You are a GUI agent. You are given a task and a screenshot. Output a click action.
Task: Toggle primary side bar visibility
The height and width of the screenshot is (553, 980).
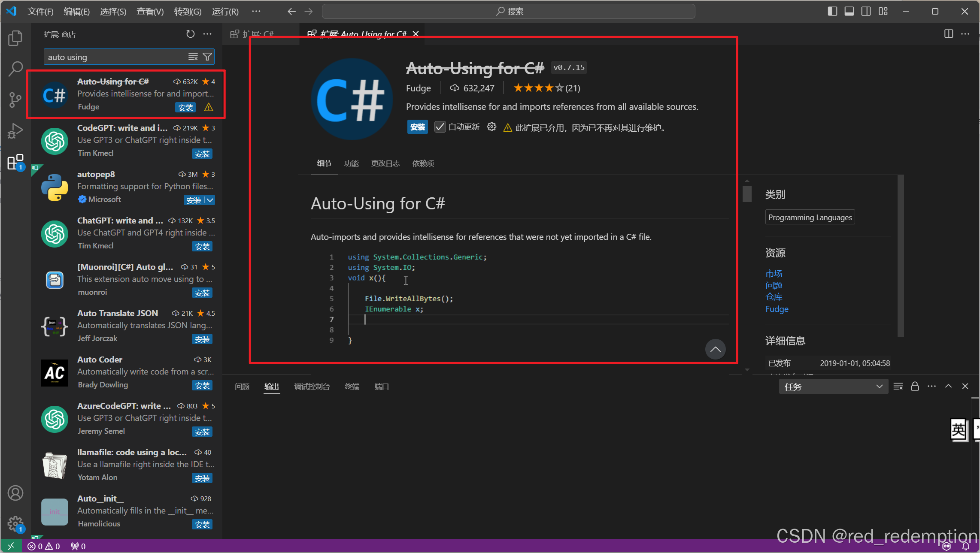pyautogui.click(x=832, y=12)
